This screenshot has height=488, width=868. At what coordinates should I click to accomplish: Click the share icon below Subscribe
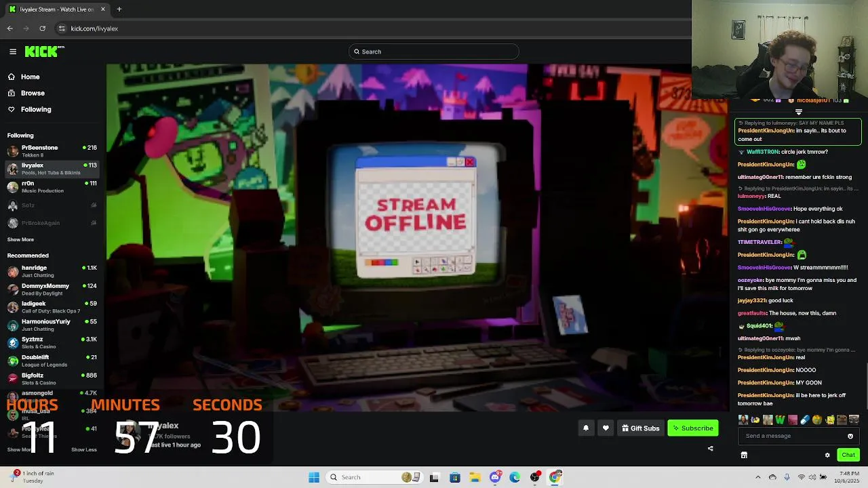click(710, 448)
